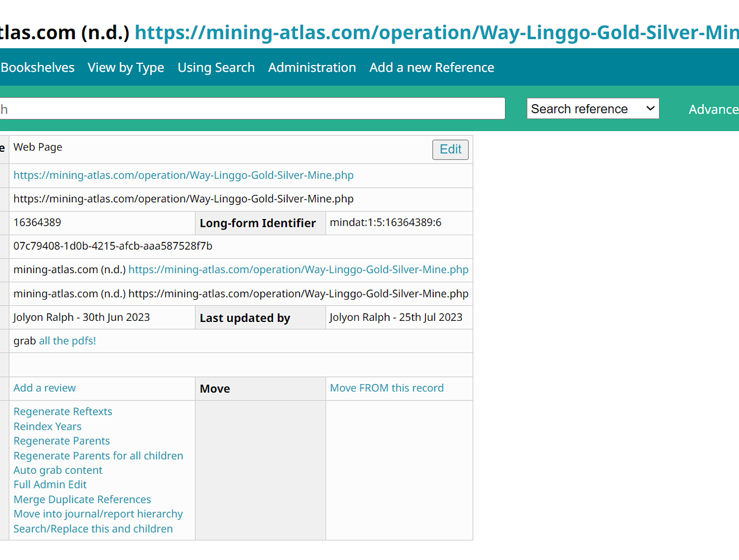The width and height of the screenshot is (739, 560).
Task: Open the View by Type menu
Action: click(x=125, y=67)
